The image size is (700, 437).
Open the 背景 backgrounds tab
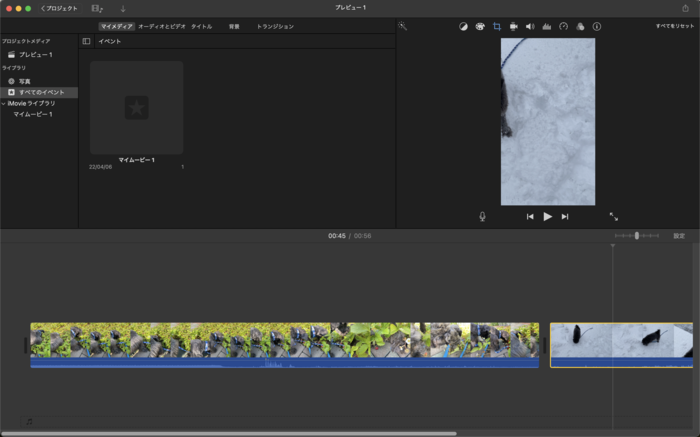pos(234,26)
